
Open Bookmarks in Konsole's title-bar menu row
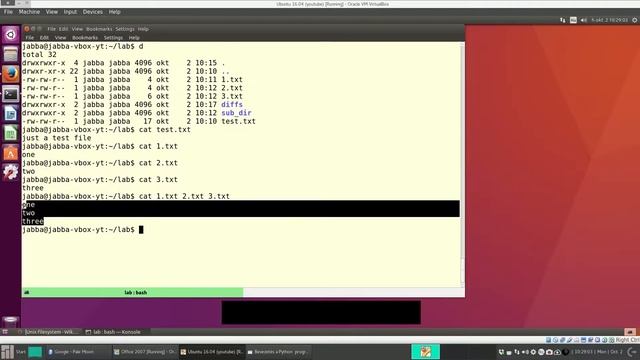tap(99, 29)
